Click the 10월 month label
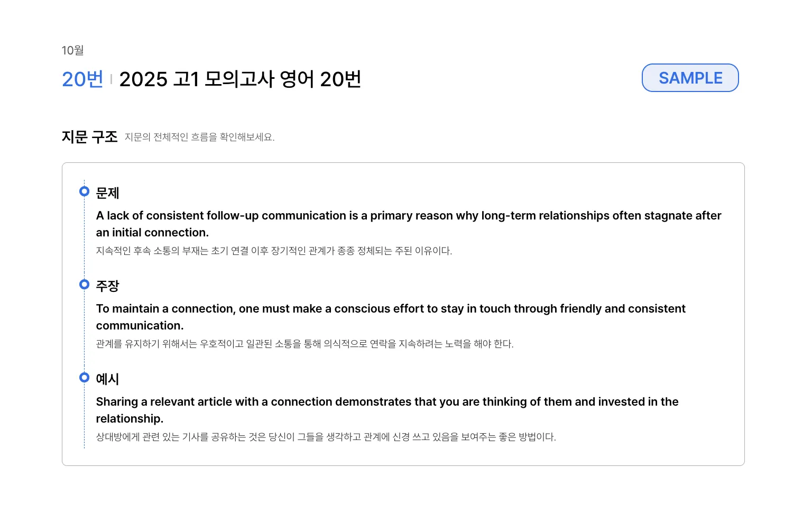This screenshot has height=513, width=812. pos(72,50)
